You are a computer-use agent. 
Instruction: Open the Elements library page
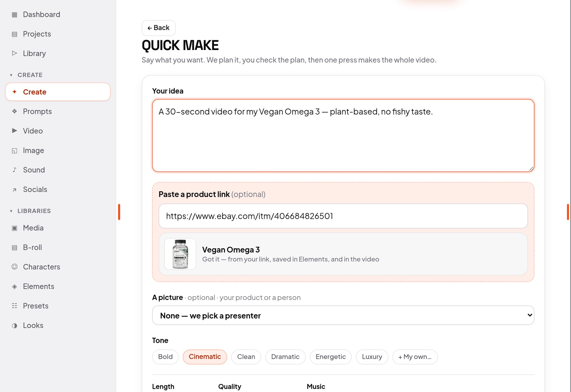(x=58, y=286)
